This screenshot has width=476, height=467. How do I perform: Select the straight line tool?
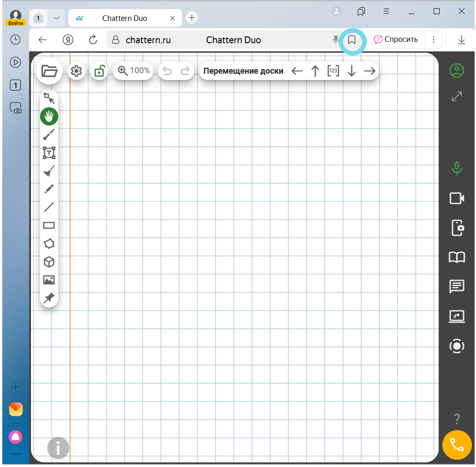coord(49,207)
